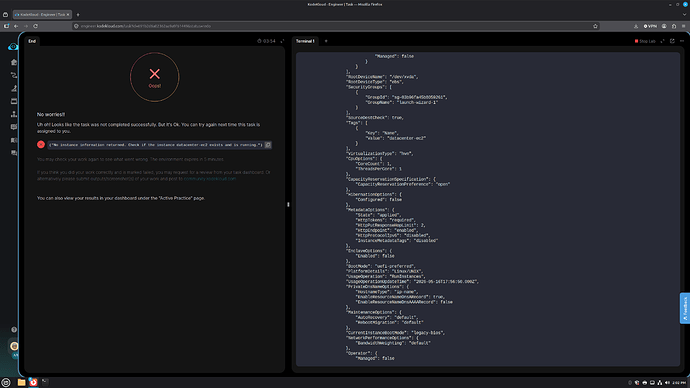Image resolution: width=690 pixels, height=388 pixels.
Task: Open the learning paths icon in the sidebar
Action: (14, 75)
